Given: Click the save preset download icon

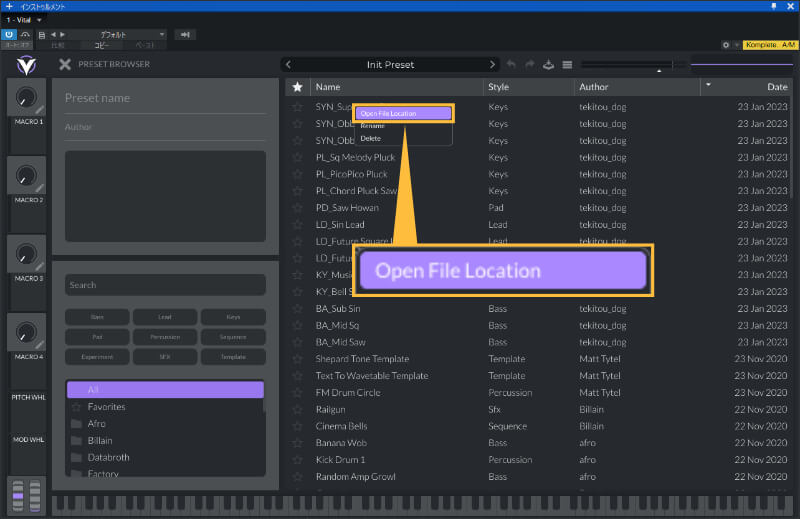Looking at the screenshot, I should coord(548,64).
